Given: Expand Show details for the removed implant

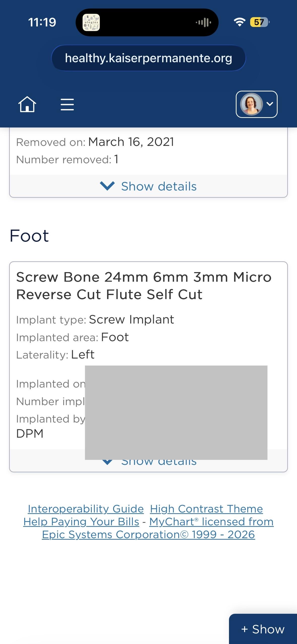Looking at the screenshot, I should click(x=148, y=186).
